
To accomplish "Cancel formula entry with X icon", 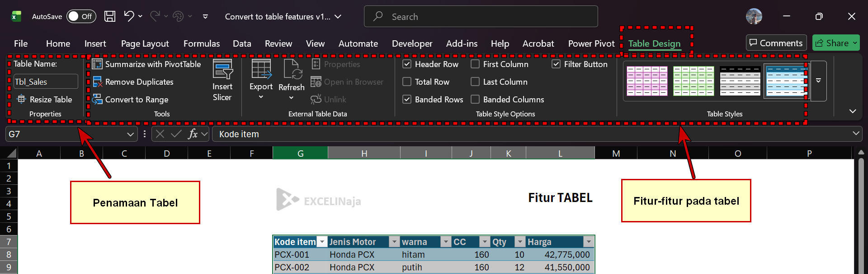I will point(160,134).
